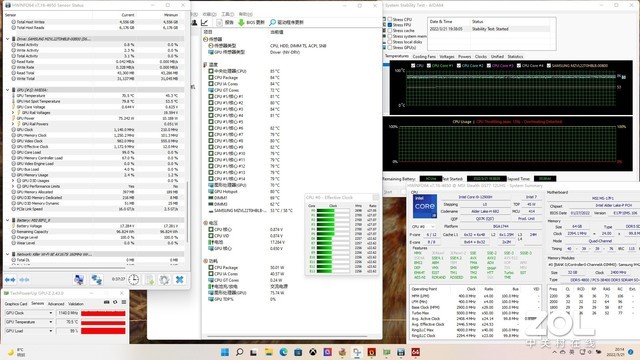This screenshot has height=360, width=640.
Task: Open the weather widget on the taskbar
Action: click(16, 352)
